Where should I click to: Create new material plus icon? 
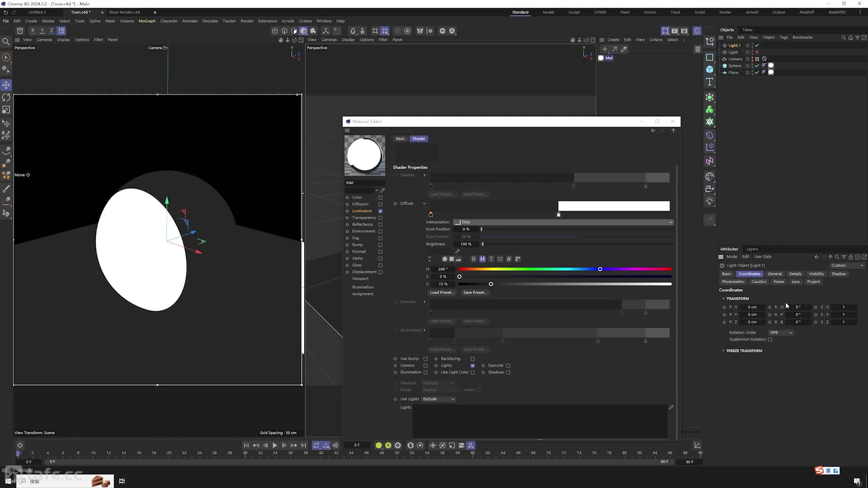(x=605, y=49)
